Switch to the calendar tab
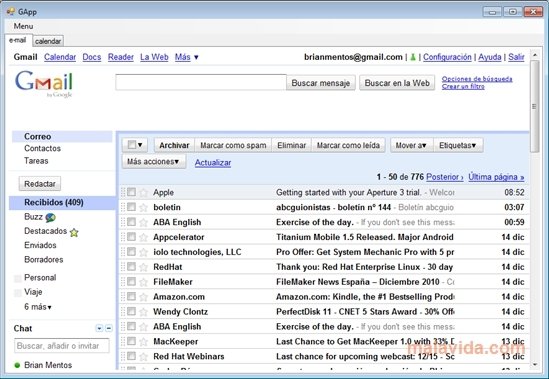 [48, 41]
